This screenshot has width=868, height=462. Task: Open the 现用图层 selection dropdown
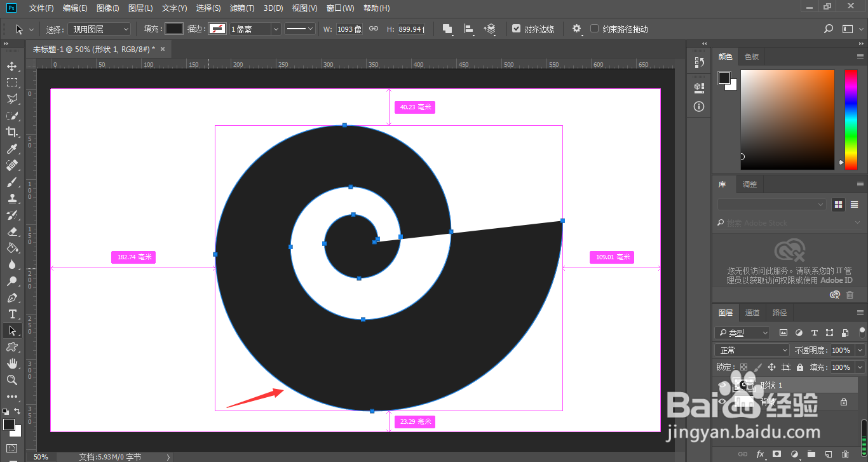pos(99,29)
